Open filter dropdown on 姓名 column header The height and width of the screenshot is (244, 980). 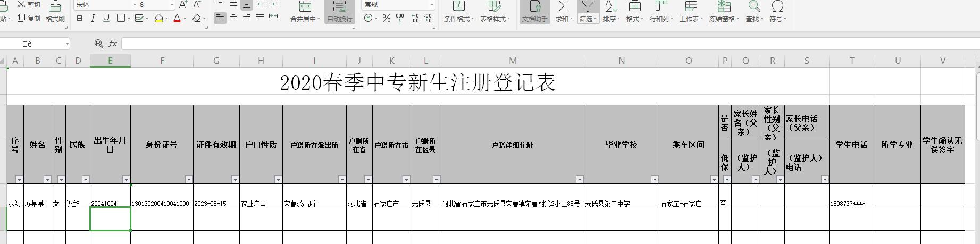(47, 180)
